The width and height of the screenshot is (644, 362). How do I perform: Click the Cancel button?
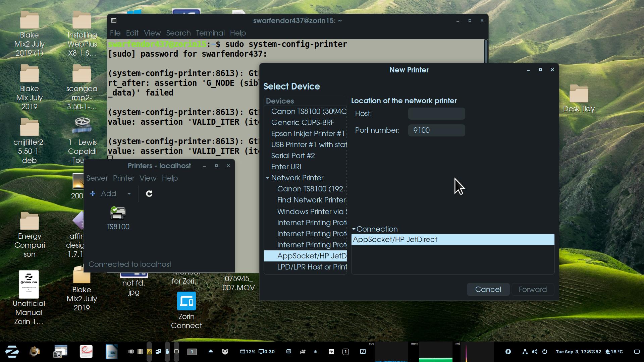[x=488, y=289]
